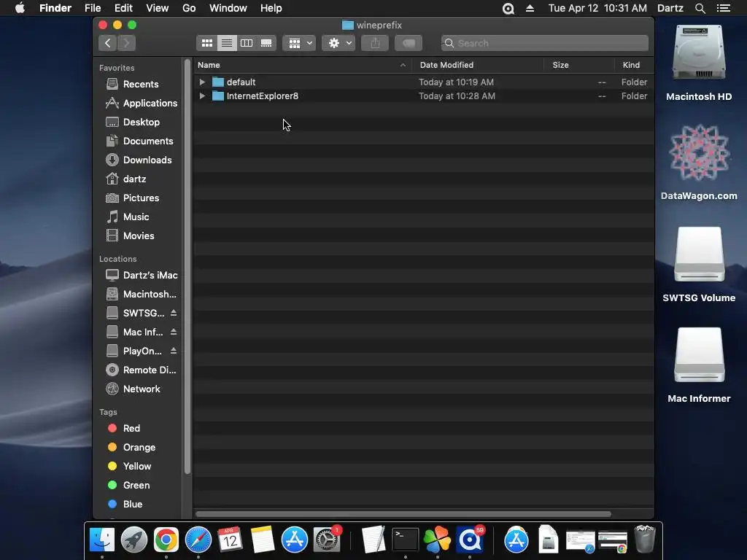747x560 pixels.
Task: Eject the PlayOn volume in sidebar
Action: point(174,351)
